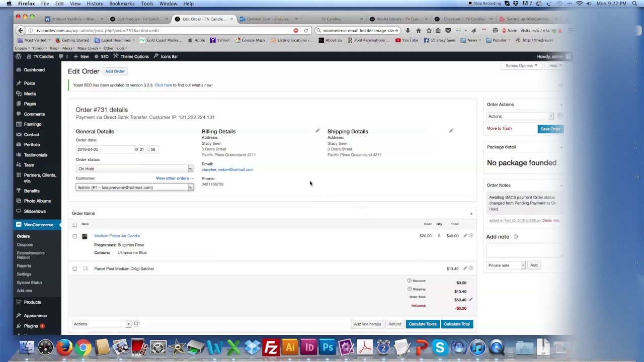
Task: Open Firefox History menu
Action: [x=95, y=4]
